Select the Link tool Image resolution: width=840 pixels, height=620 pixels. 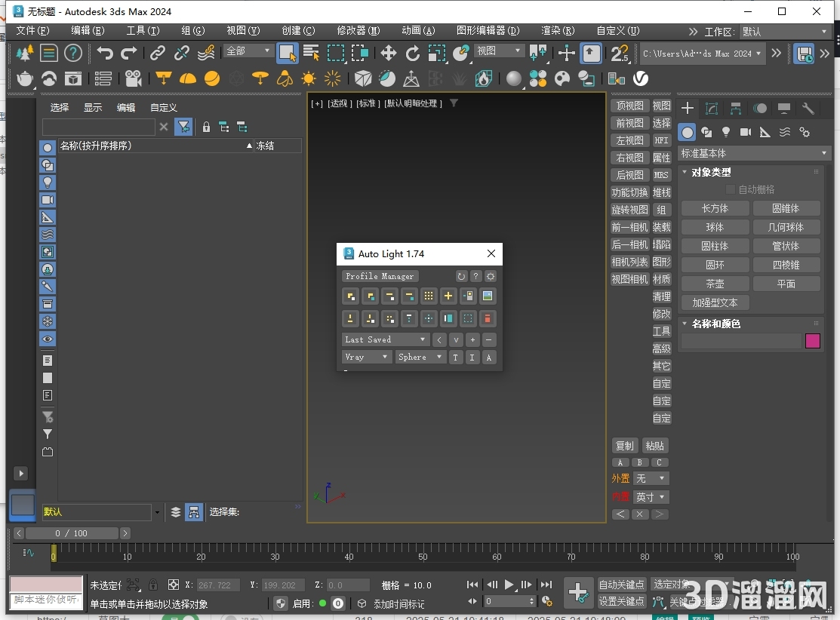(x=157, y=53)
